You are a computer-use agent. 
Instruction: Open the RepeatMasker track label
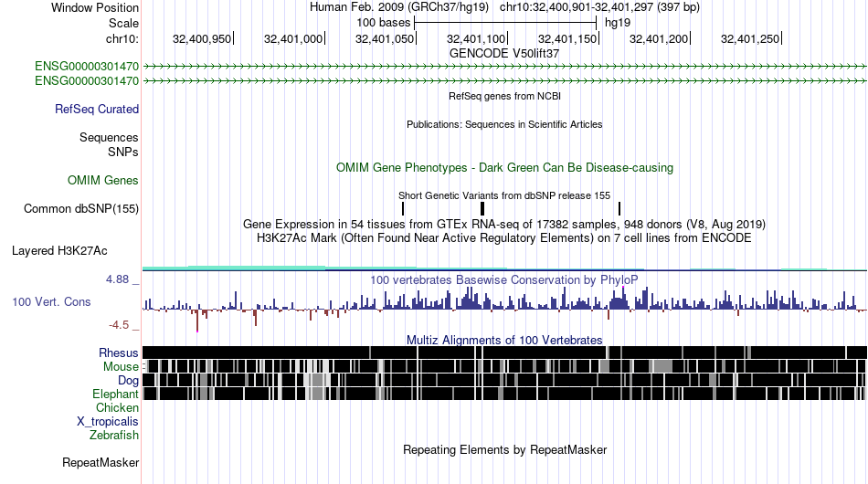101,462
